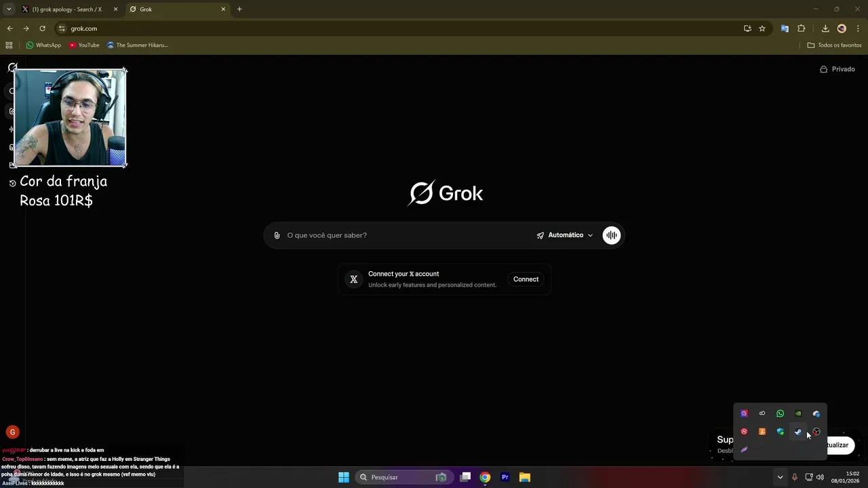Open the YouTube bookmark
868x488 pixels.
click(84, 45)
